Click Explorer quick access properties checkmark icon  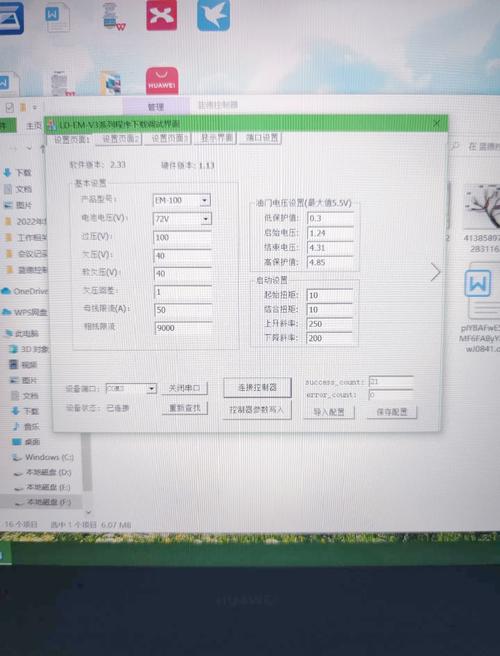click(9, 108)
